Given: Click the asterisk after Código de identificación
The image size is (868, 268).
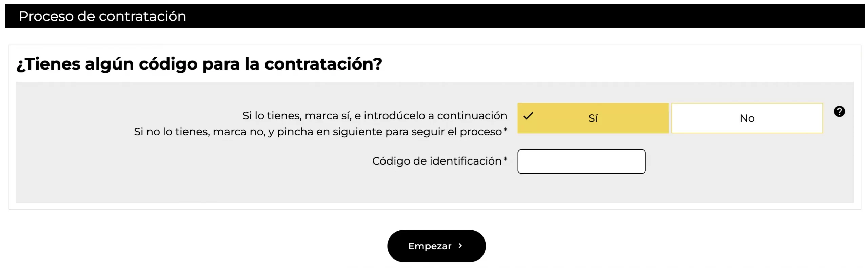Looking at the screenshot, I should (505, 159).
